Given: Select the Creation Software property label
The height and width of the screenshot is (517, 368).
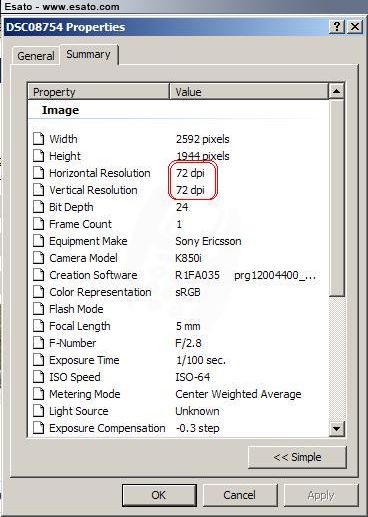Looking at the screenshot, I should (93, 275).
